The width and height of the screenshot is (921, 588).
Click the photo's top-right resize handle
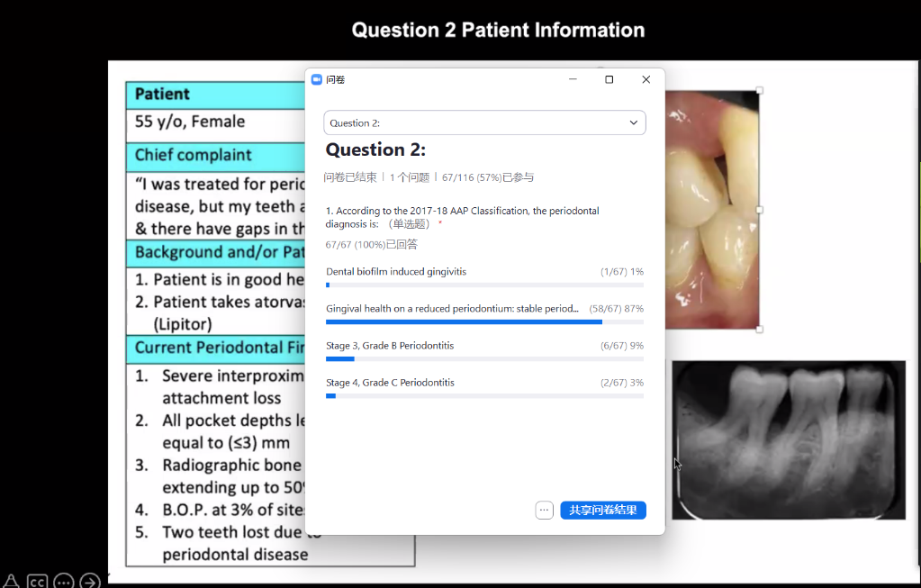(x=759, y=90)
